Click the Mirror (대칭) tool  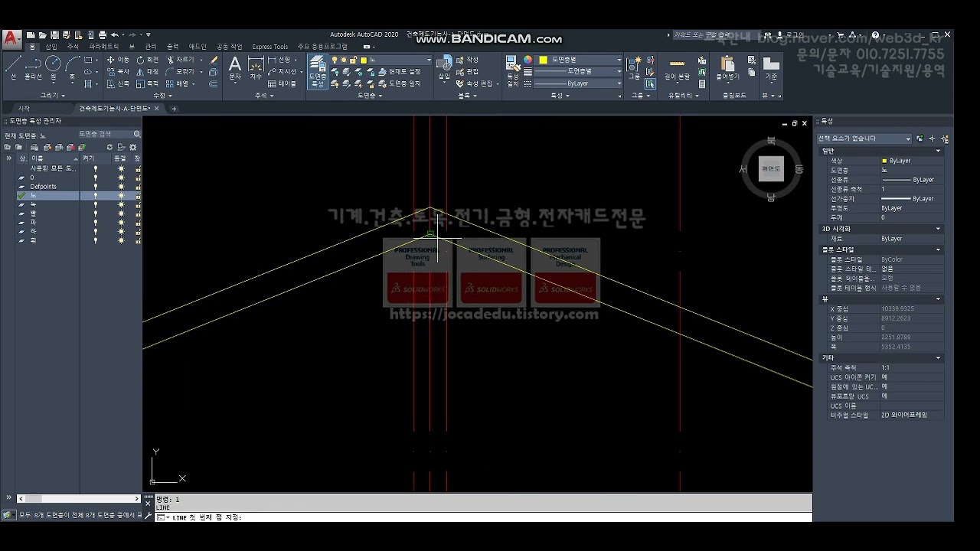coord(148,72)
